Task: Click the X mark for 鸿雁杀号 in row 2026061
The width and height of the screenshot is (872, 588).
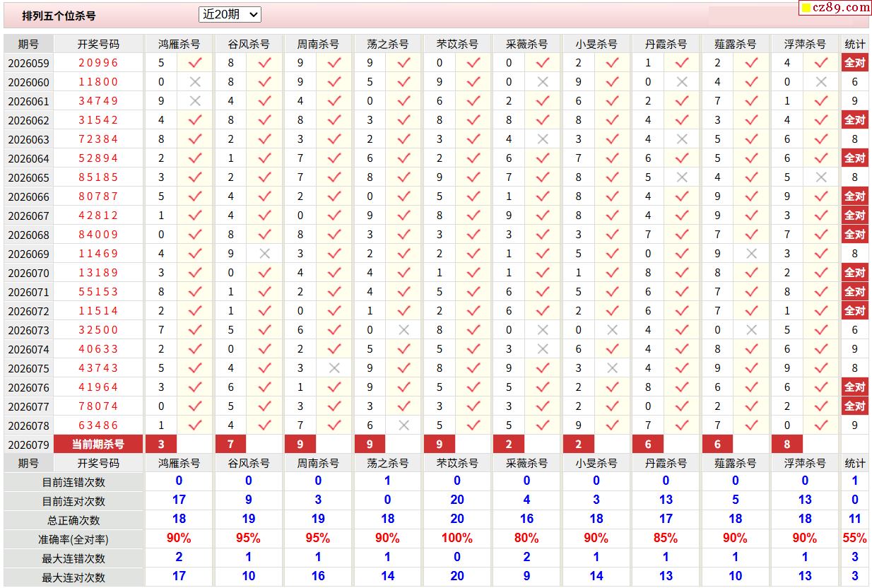Action: (195, 101)
